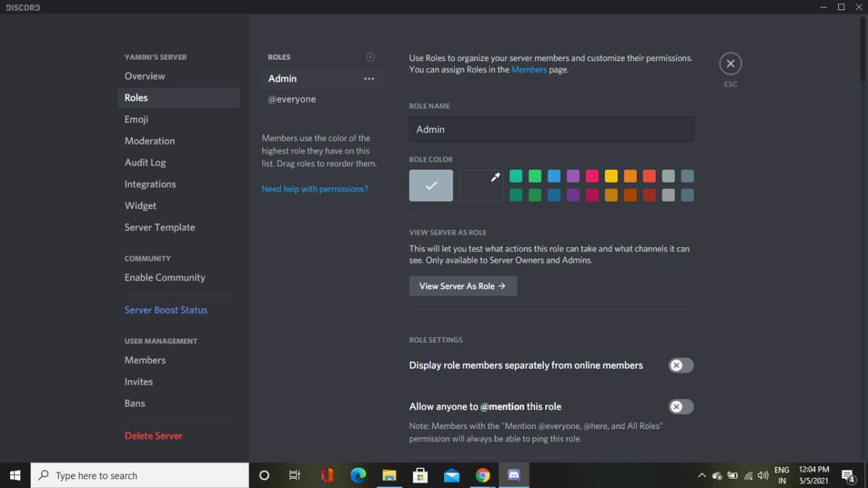The height and width of the screenshot is (488, 868).
Task: Open Discord from the Windows taskbar
Action: click(513, 475)
